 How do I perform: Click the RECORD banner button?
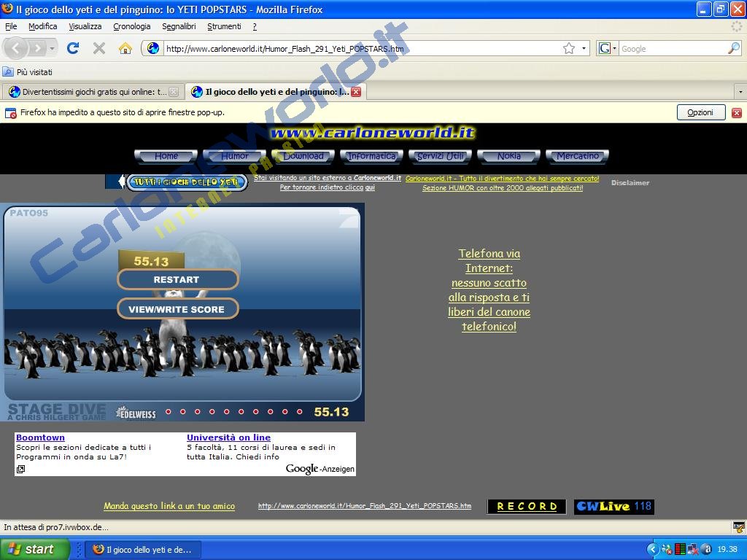(x=527, y=507)
